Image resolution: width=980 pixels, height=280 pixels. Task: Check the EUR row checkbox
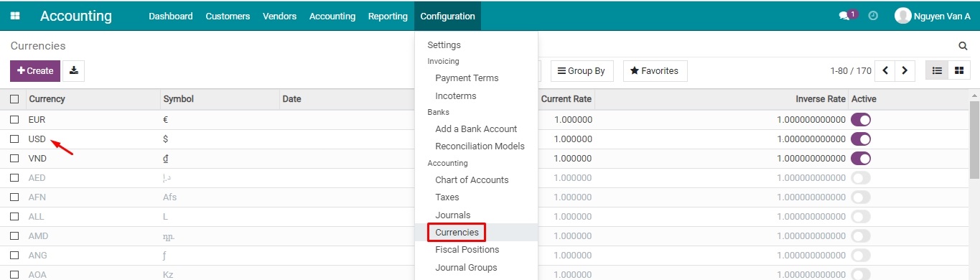click(x=14, y=120)
